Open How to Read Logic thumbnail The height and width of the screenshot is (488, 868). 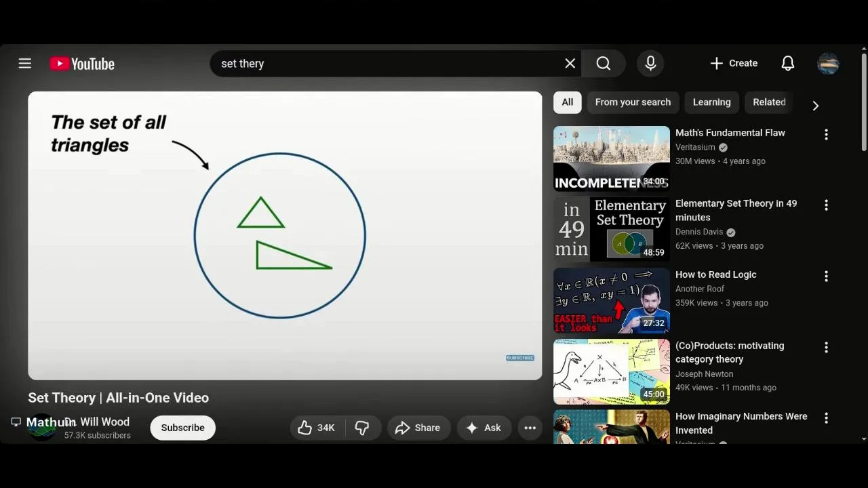612,301
